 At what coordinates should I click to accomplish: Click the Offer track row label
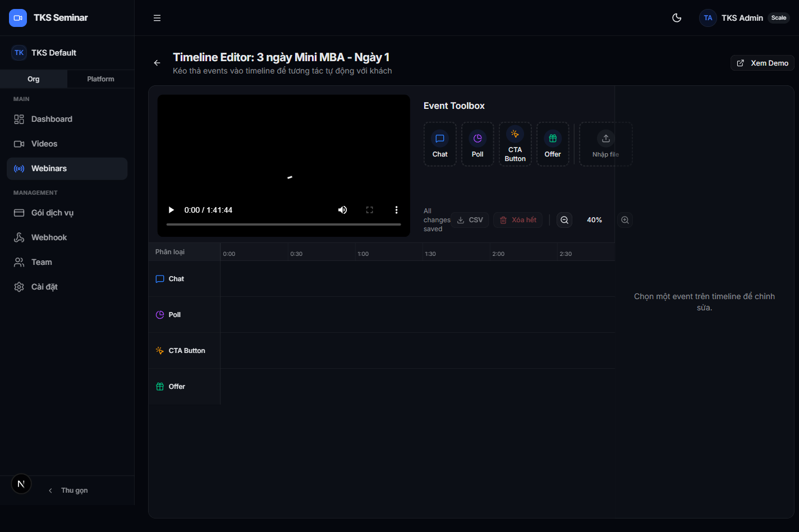[185, 387]
